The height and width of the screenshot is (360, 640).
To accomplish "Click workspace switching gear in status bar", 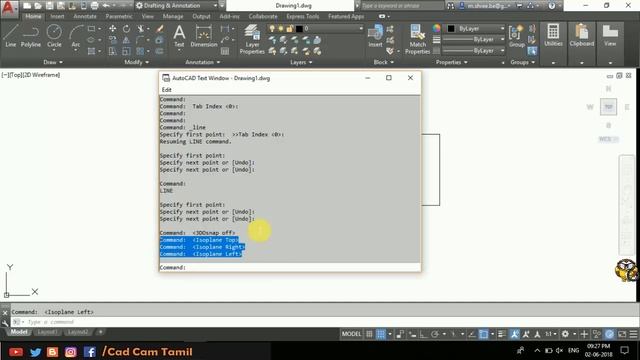I will click(x=565, y=334).
